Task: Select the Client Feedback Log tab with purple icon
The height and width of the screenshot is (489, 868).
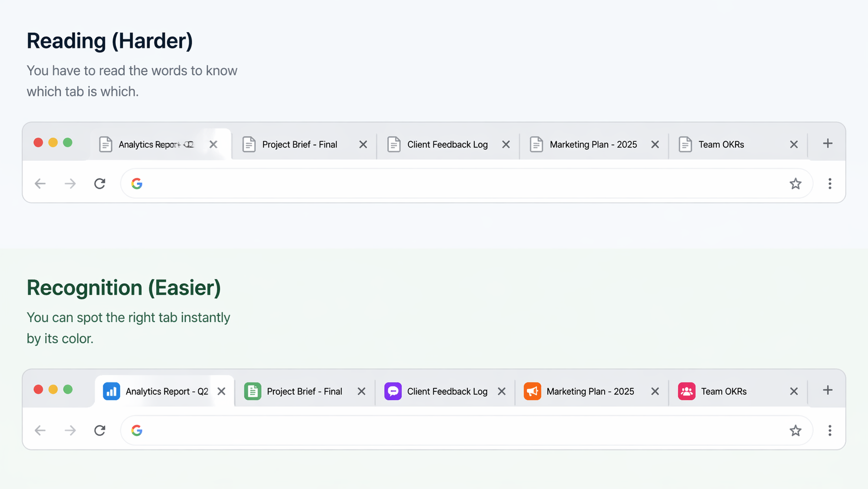Action: [x=445, y=391]
